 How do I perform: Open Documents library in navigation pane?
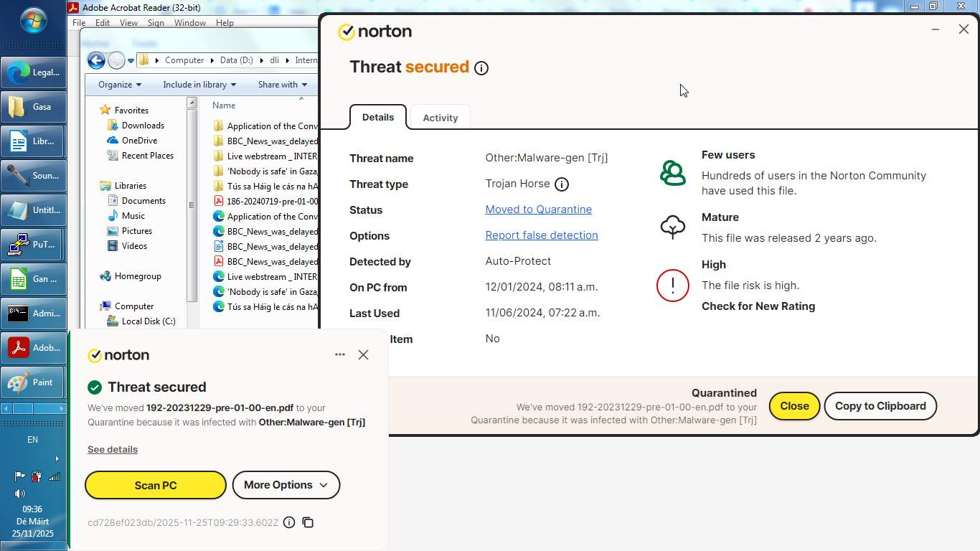pos(143,201)
